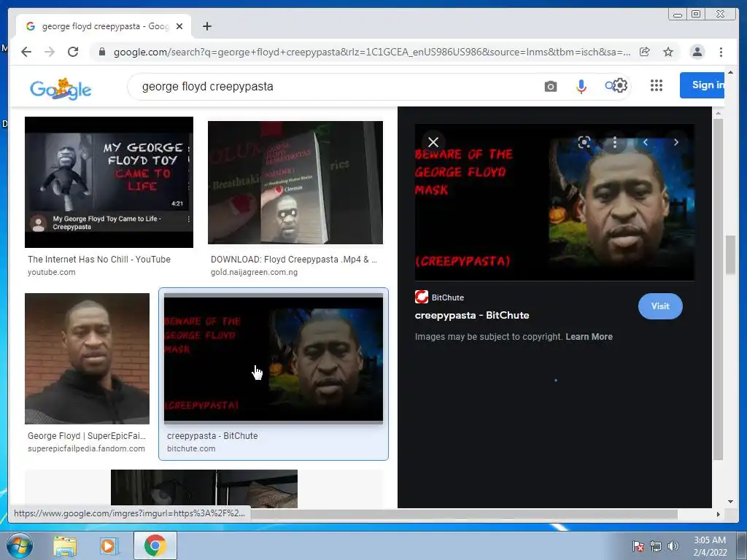Open File Explorer from the taskbar
747x560 pixels.
pos(65,545)
